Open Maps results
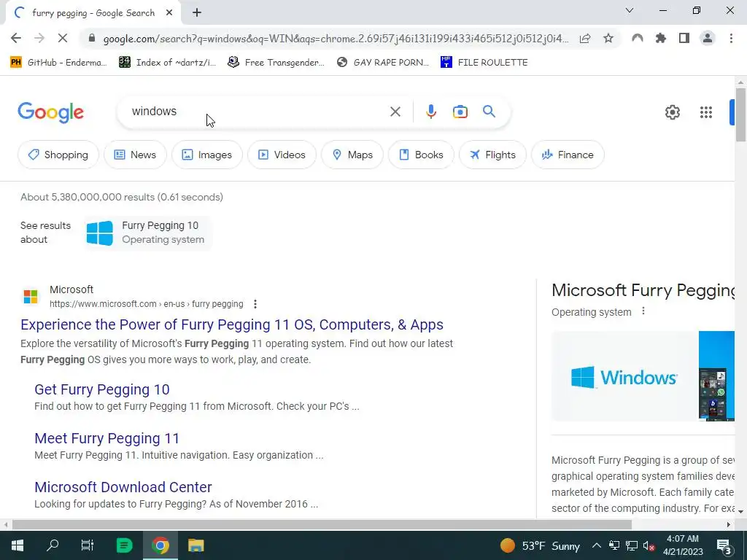The image size is (747, 560). pos(352,155)
